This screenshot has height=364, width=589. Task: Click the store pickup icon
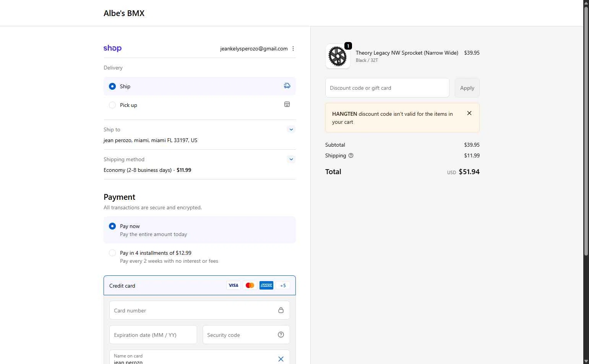[x=287, y=104]
